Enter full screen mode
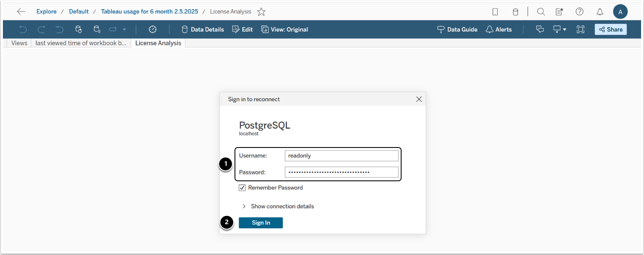This screenshot has height=255, width=644. (580, 29)
